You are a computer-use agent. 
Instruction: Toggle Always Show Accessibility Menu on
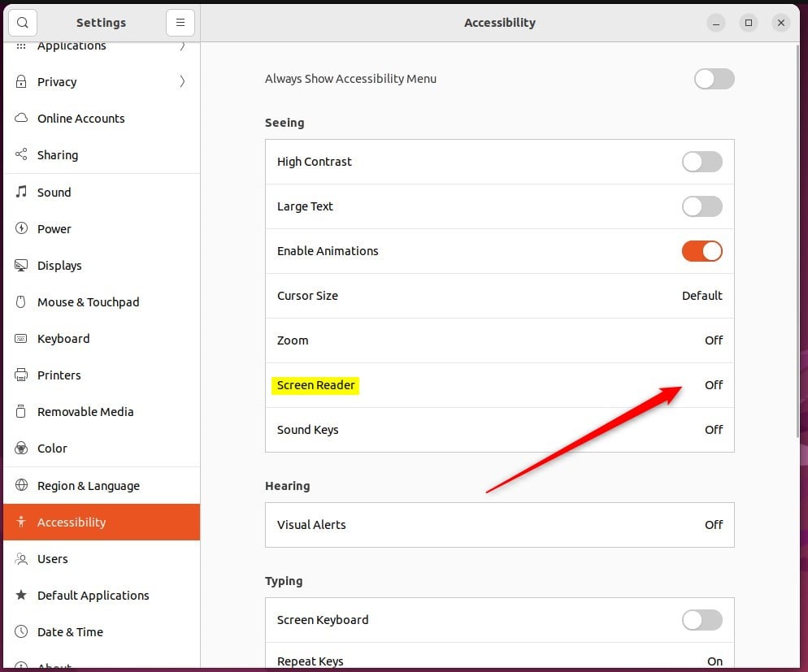[714, 79]
